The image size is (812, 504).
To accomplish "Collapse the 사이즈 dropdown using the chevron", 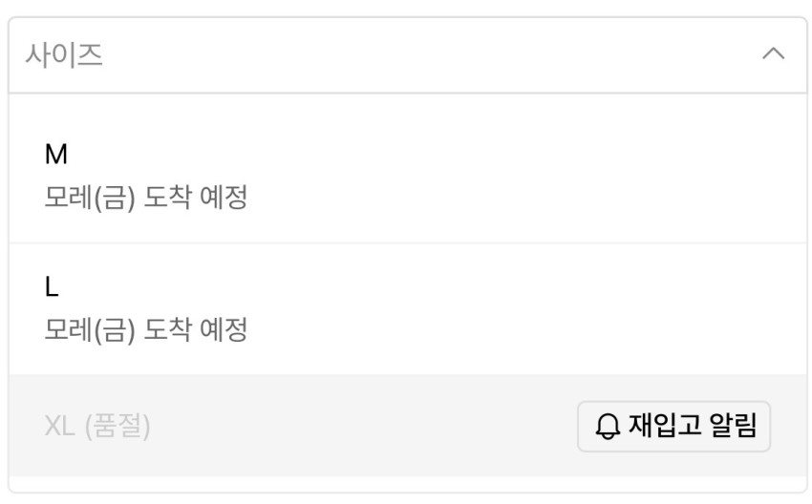I will pyautogui.click(x=773, y=54).
